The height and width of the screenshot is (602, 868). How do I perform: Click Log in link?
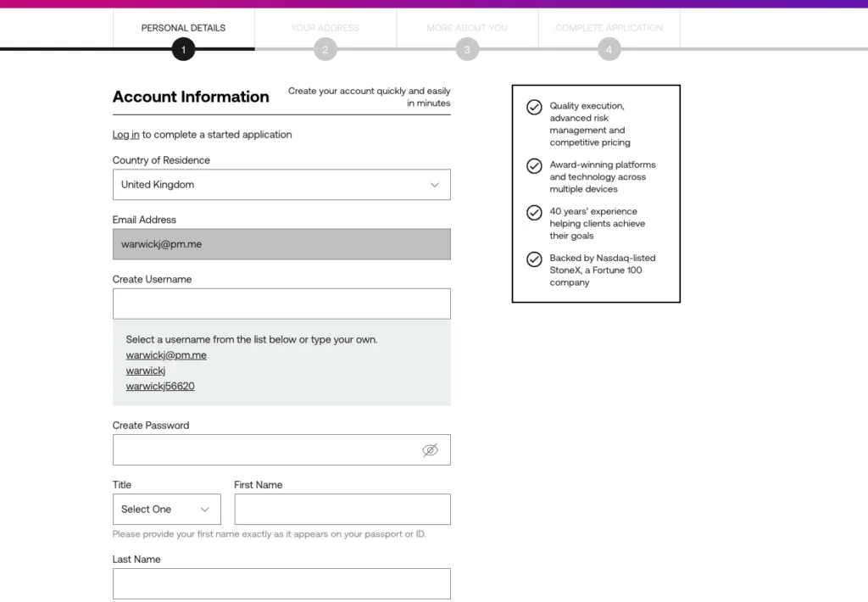tap(125, 135)
